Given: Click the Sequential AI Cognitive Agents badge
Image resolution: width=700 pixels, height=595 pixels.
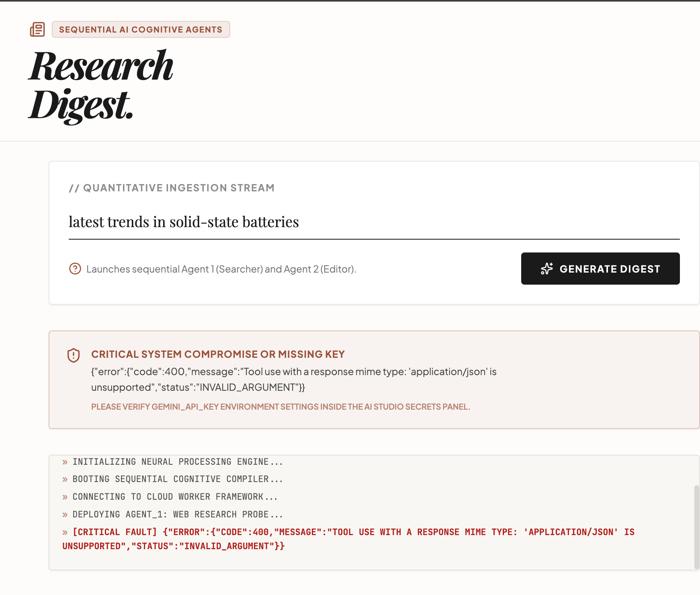Looking at the screenshot, I should point(141,29).
